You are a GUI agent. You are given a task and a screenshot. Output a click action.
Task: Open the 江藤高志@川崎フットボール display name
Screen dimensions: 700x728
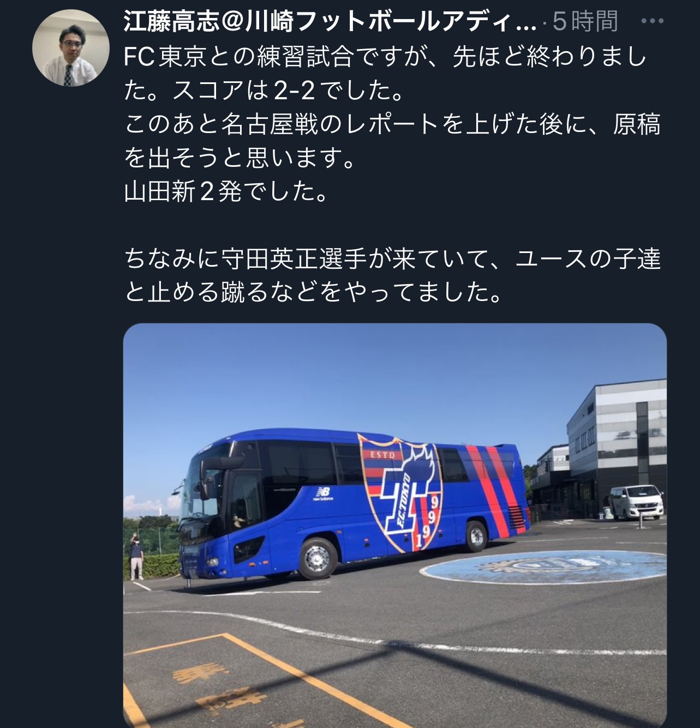330,21
